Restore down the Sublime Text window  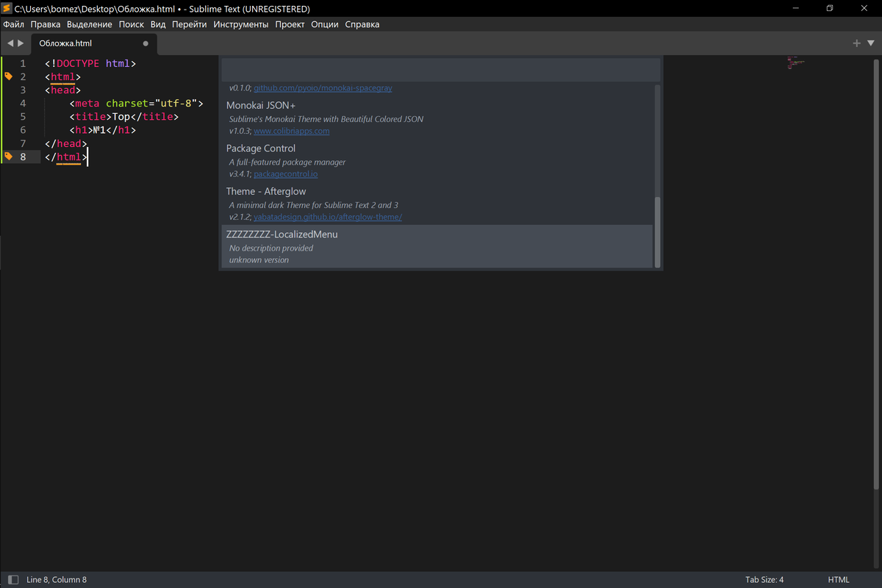tap(830, 9)
